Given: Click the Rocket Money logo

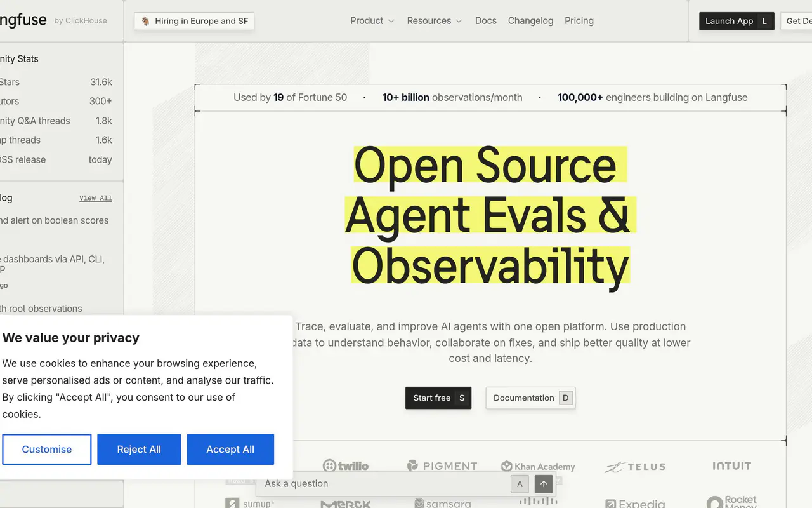Looking at the screenshot, I should [731, 502].
